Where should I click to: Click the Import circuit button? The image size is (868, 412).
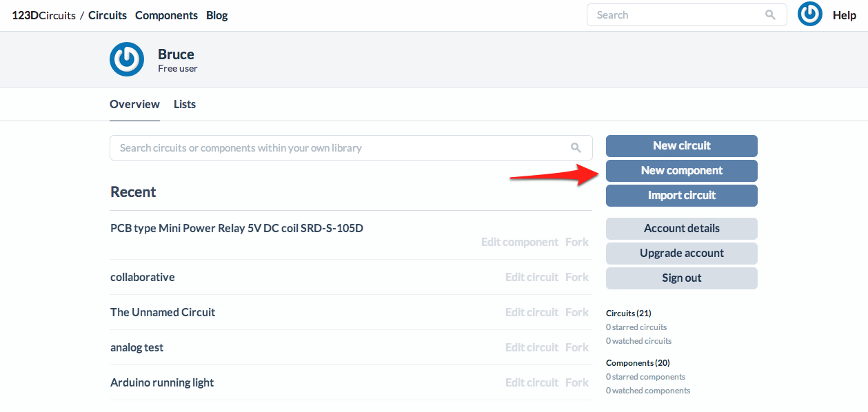[682, 195]
